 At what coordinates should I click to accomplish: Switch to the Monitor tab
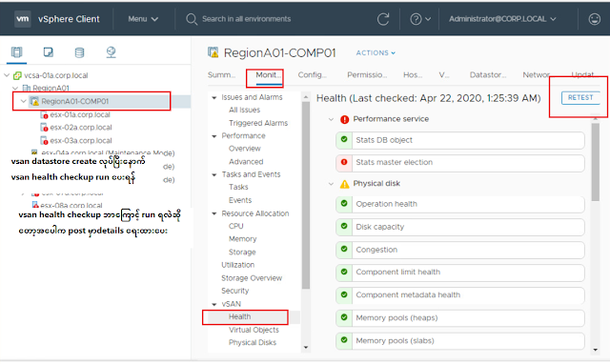point(268,74)
